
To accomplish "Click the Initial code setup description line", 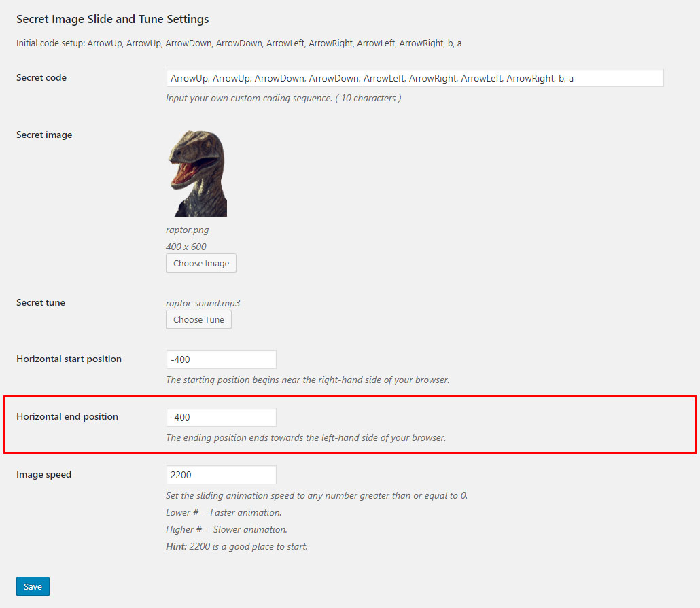I will 239,43.
